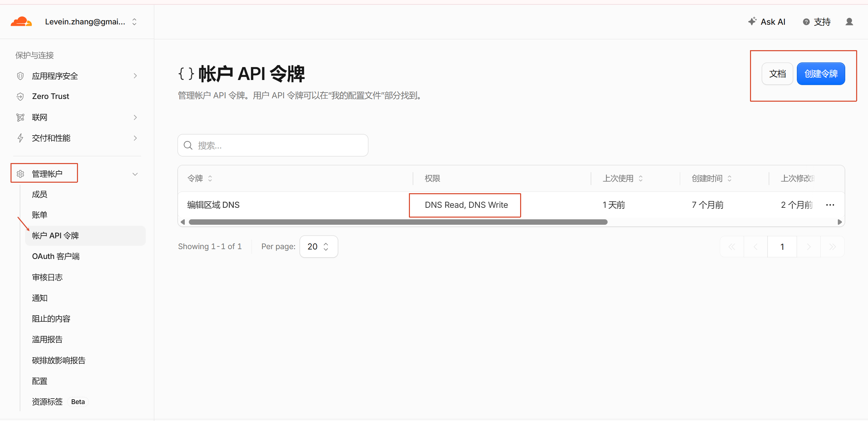Open the 支持 support menu
The height and width of the screenshot is (421, 868).
(817, 22)
